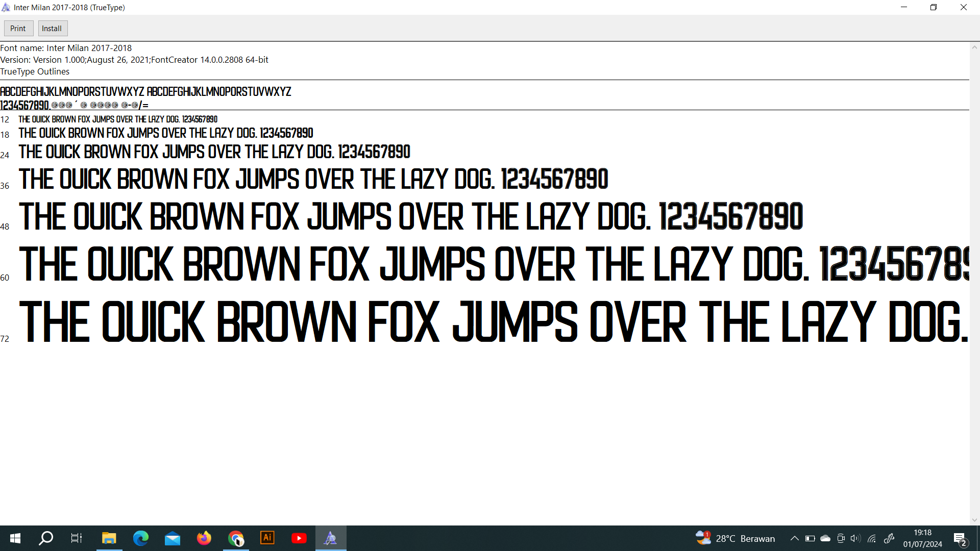This screenshot has width=980, height=551.
Task: Launch Microsoft Edge from taskbar
Action: [x=140, y=538]
